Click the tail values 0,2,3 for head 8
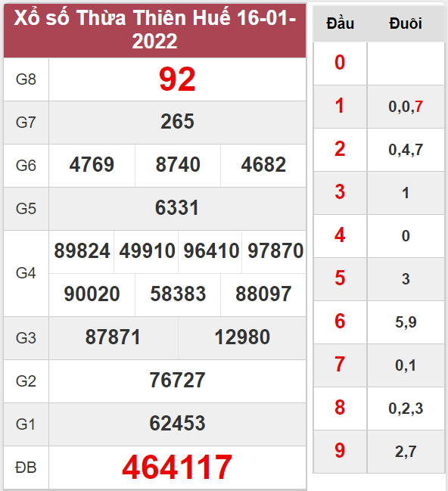This screenshot has width=448, height=491. pos(406,409)
